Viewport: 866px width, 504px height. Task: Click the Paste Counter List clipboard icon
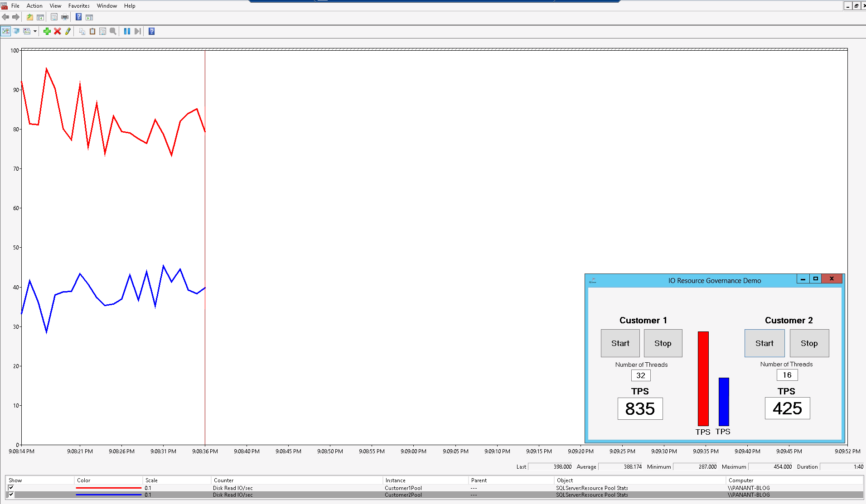point(92,31)
